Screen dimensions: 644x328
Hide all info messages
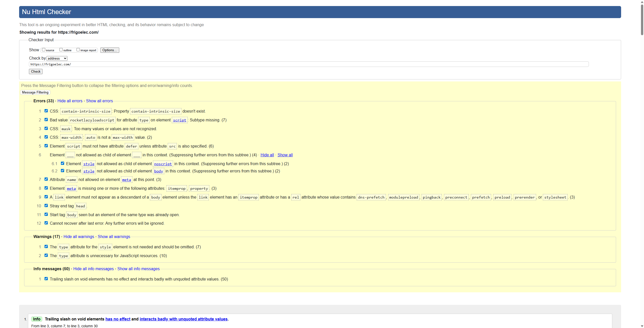pyautogui.click(x=93, y=269)
